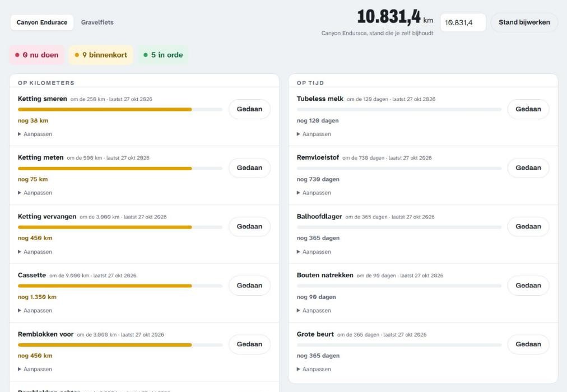Filter by the '9 binnenkort' status chip
This screenshot has width=567, height=392.
101,55
